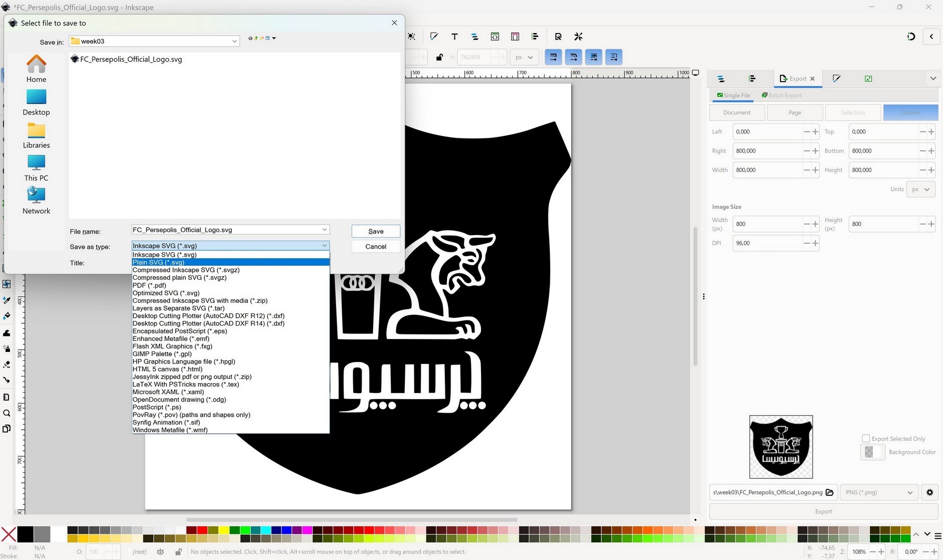Open Selectors and CSS dialog icon
This screenshot has height=560, width=943.
pyautogui.click(x=515, y=37)
